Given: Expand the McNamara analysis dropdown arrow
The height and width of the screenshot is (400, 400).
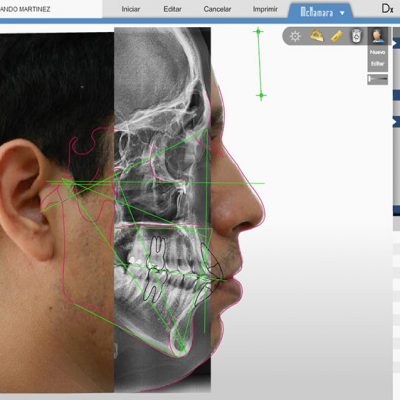Looking at the screenshot, I should [x=342, y=13].
